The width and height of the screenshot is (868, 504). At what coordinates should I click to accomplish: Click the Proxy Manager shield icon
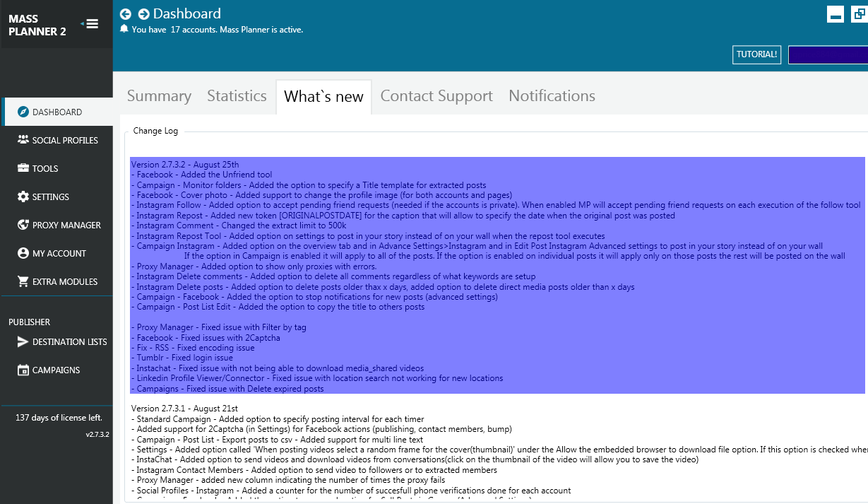click(23, 225)
